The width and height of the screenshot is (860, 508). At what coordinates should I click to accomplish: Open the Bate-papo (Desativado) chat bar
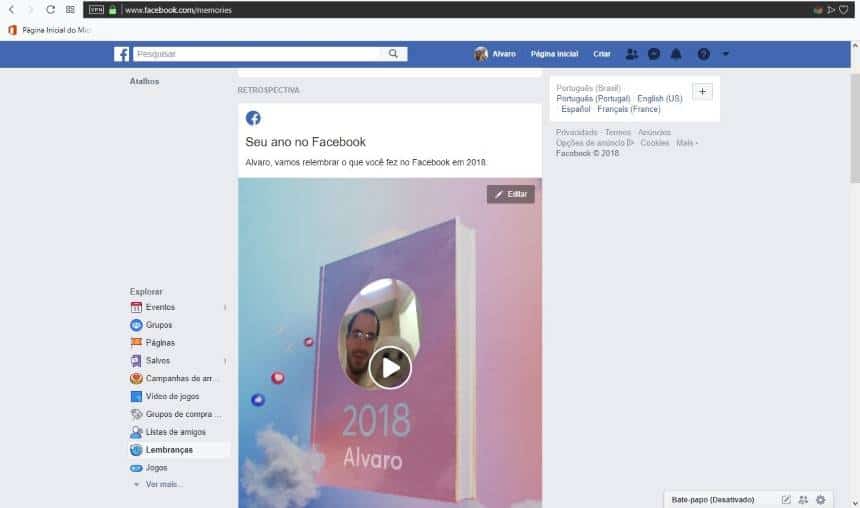tap(712, 500)
